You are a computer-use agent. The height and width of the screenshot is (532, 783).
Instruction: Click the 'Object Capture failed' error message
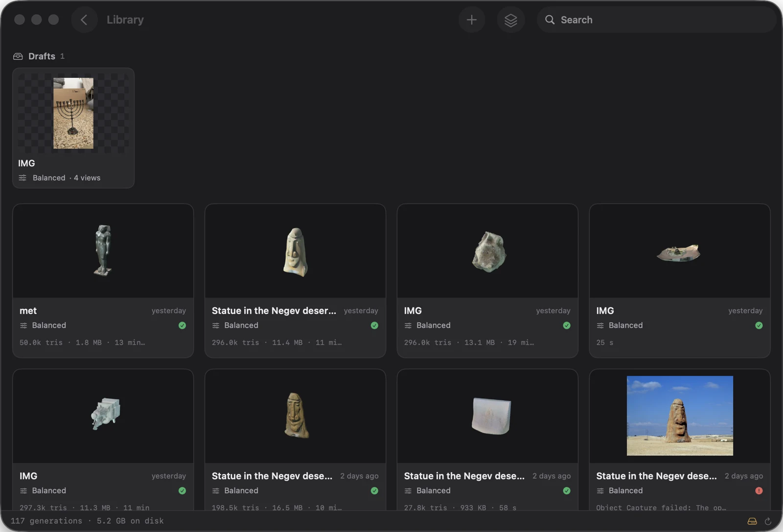click(661, 508)
